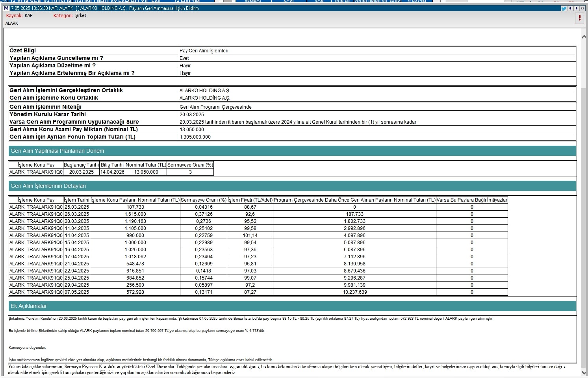Click the nominal amount 187.733 on the 25.03.2025 row
Screen dimensions: 588x378
pyautogui.click(x=135, y=207)
